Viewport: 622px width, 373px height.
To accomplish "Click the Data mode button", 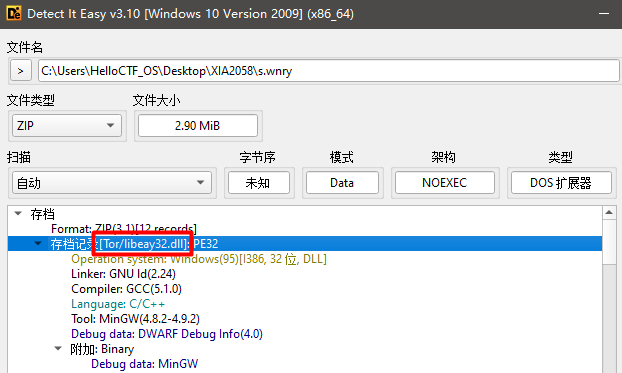I will pyautogui.click(x=342, y=183).
